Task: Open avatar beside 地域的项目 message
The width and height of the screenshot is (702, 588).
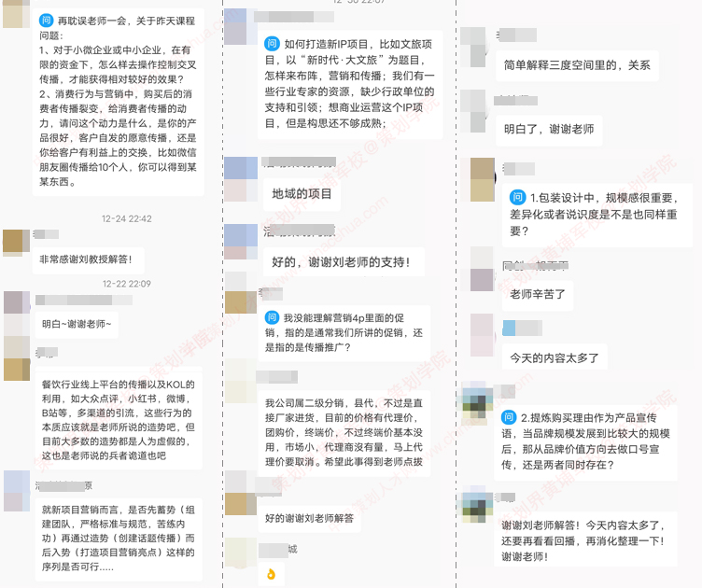Action: pyautogui.click(x=241, y=179)
